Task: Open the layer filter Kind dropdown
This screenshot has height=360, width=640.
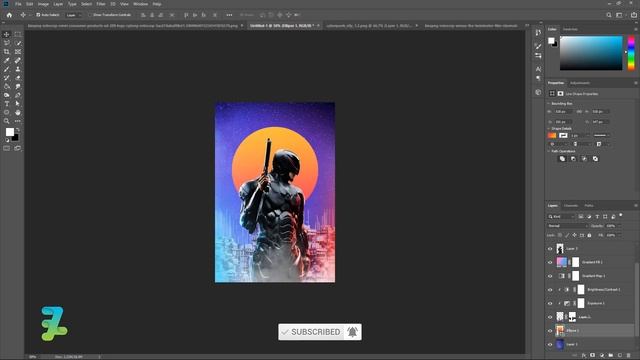Action: click(x=562, y=216)
